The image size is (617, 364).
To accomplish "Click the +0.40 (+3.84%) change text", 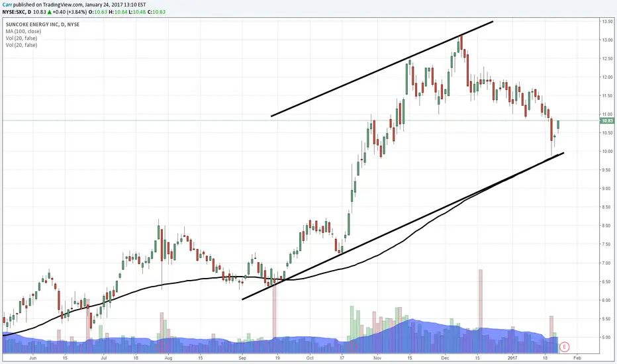I will tap(70, 12).
